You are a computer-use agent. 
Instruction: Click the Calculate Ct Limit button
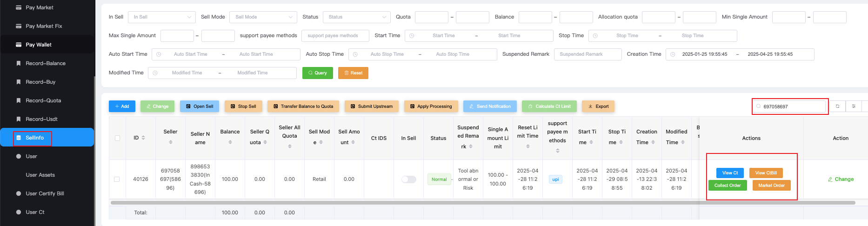[549, 106]
